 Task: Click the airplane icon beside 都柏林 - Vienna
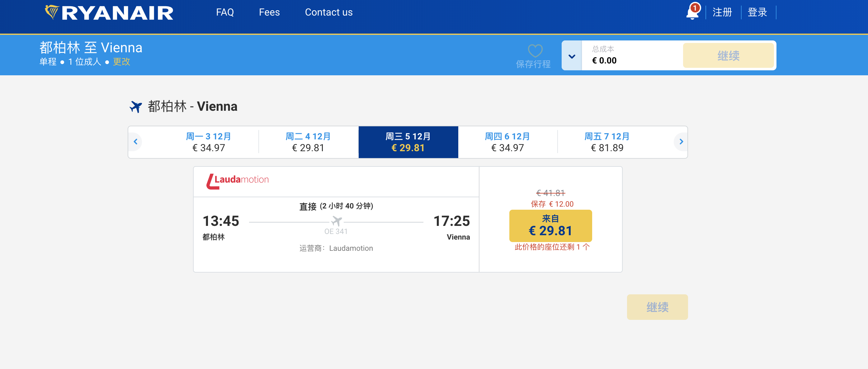pos(136,107)
